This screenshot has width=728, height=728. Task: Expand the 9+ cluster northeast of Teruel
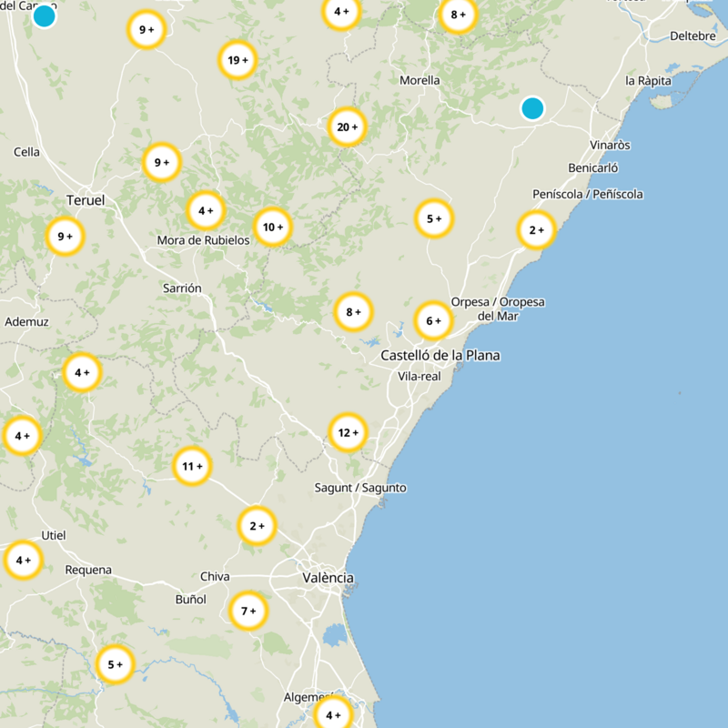tap(162, 163)
